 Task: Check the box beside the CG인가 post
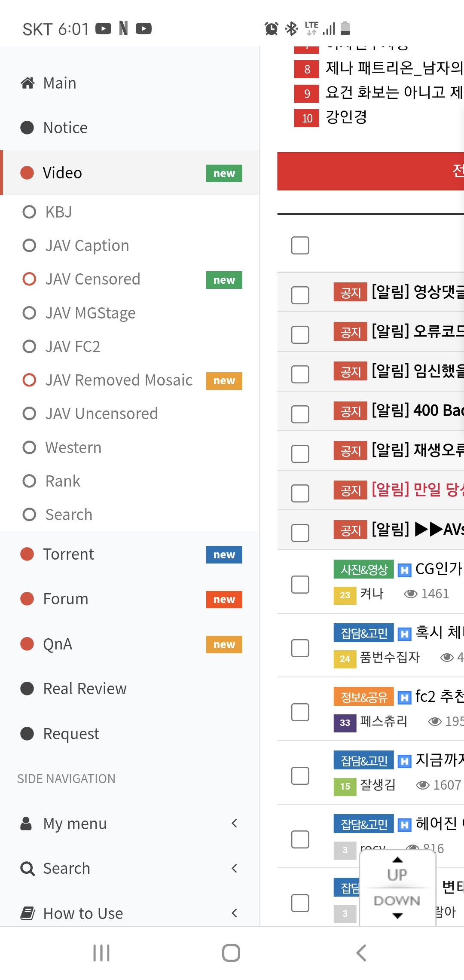[x=300, y=585]
